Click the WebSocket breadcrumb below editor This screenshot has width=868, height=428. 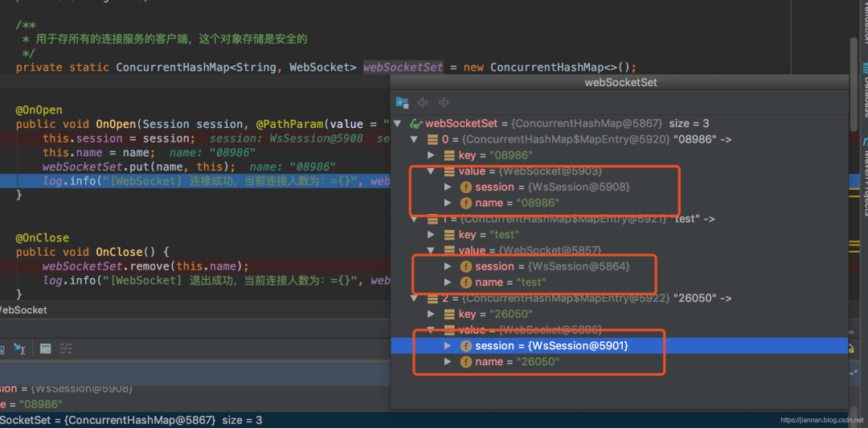(x=23, y=311)
